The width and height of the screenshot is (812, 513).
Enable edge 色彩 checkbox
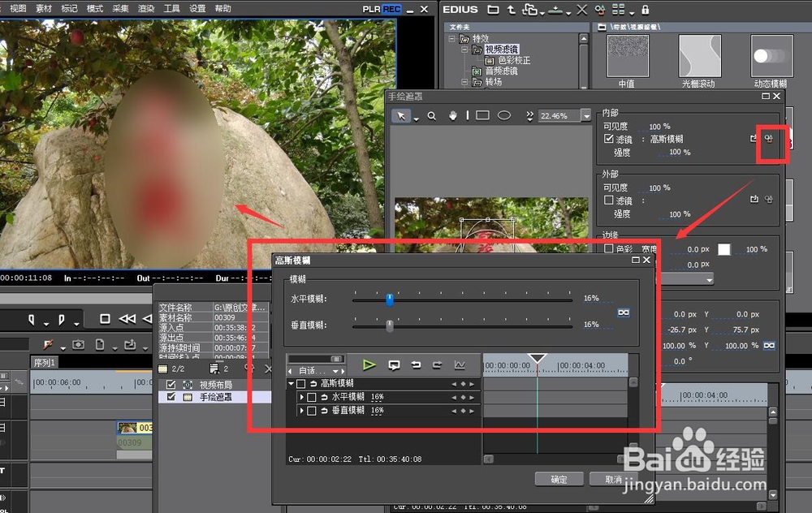click(x=609, y=248)
